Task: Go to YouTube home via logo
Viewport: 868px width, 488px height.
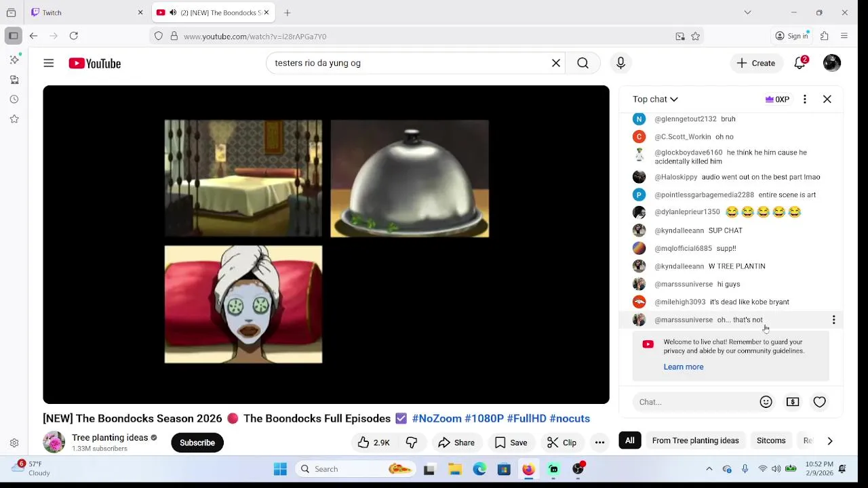Action: coord(95,63)
